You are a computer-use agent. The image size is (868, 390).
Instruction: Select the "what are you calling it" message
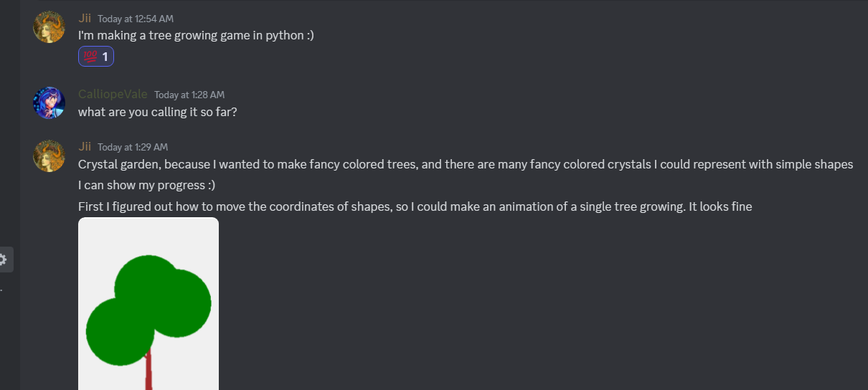[x=157, y=112]
